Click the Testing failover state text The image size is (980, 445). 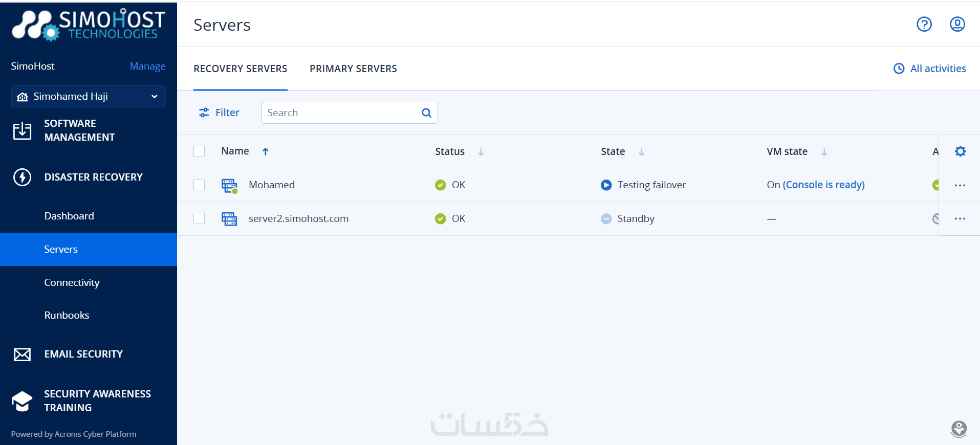point(651,185)
